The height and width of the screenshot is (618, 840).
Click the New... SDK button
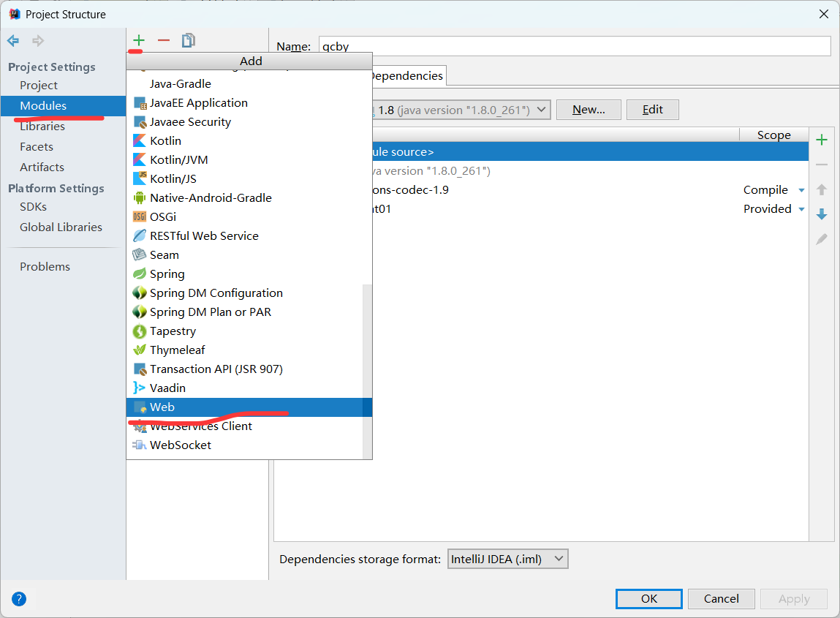tap(589, 110)
